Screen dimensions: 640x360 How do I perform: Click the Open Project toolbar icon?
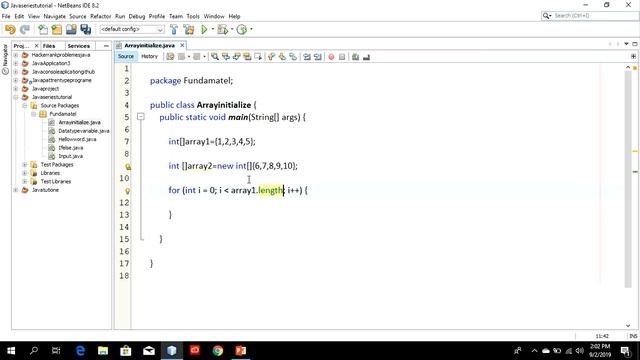71,29
